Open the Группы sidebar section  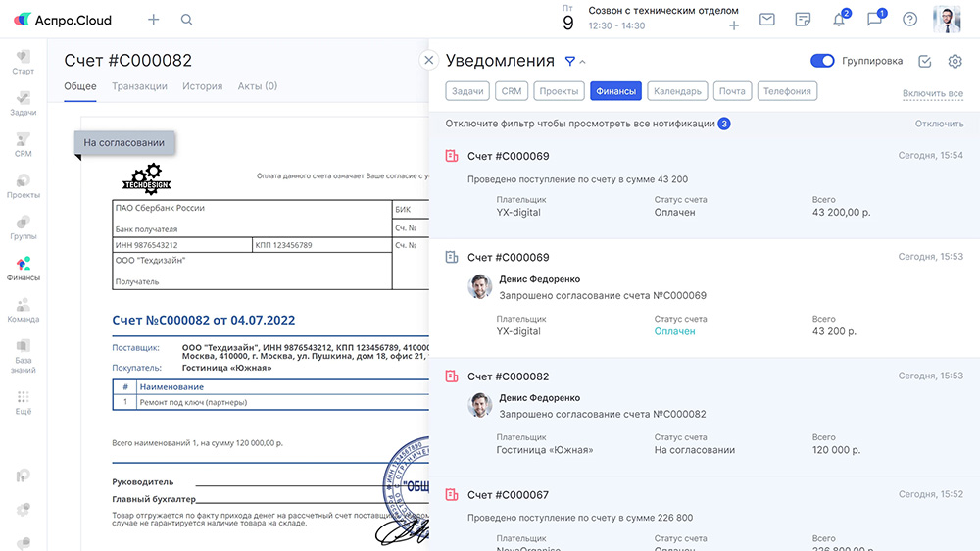(24, 227)
